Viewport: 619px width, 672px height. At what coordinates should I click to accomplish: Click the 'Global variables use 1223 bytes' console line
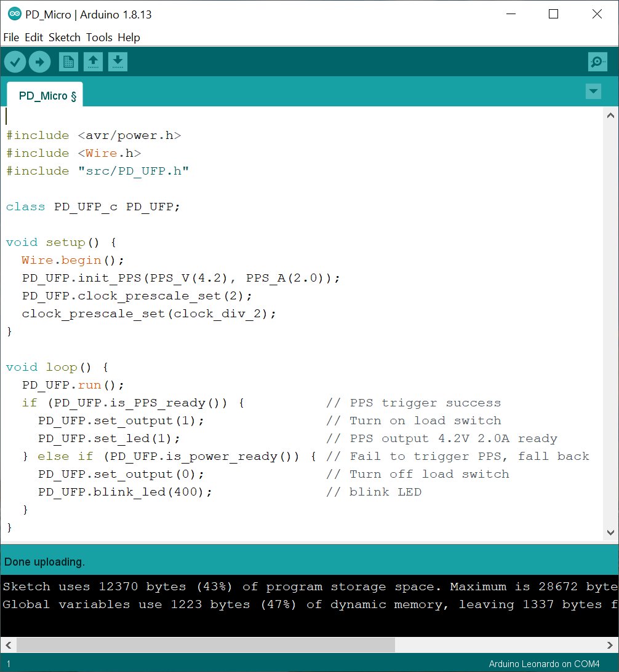tap(309, 605)
